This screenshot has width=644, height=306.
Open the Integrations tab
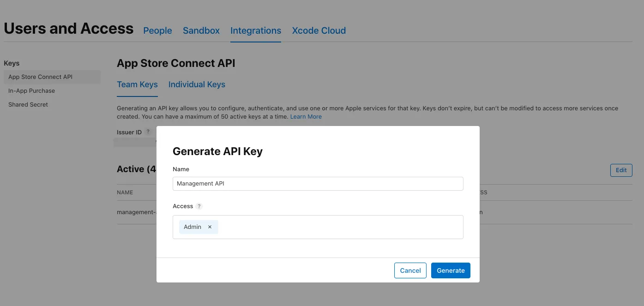click(x=255, y=30)
